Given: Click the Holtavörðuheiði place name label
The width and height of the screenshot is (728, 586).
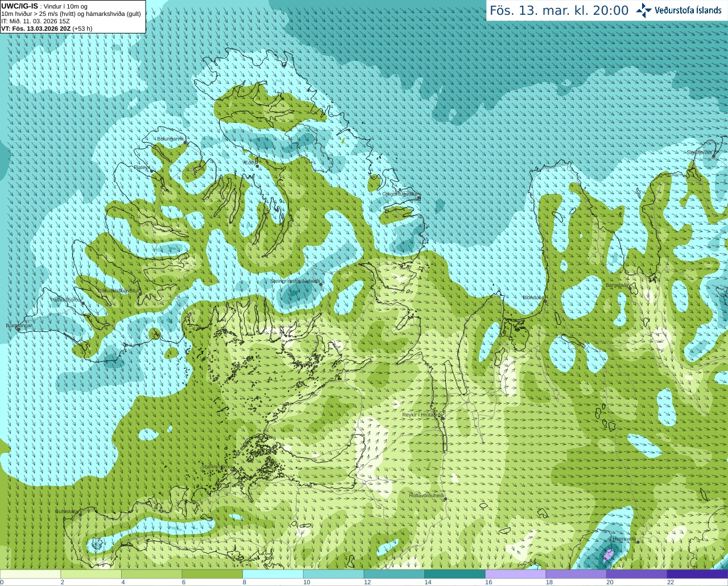Looking at the screenshot, I should pos(427,496).
